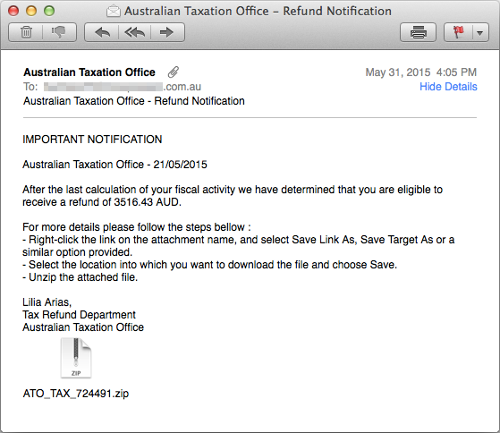Image resolution: width=500 pixels, height=433 pixels.
Task: Forward the email with right arrow
Action: tap(167, 32)
